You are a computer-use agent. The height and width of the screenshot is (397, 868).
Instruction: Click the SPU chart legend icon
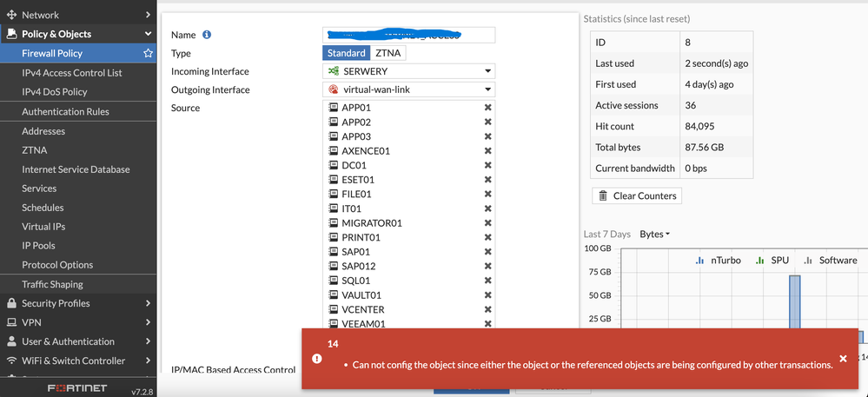pos(759,260)
